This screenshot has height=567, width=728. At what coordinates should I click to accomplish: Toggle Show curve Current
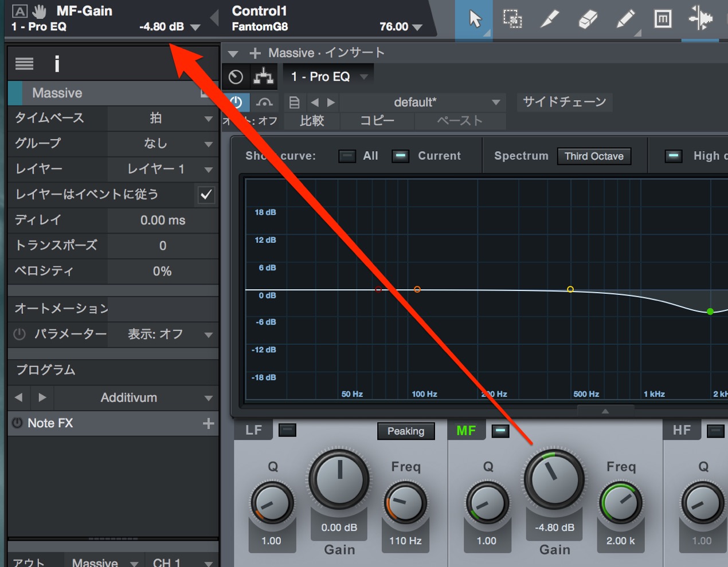pyautogui.click(x=401, y=156)
